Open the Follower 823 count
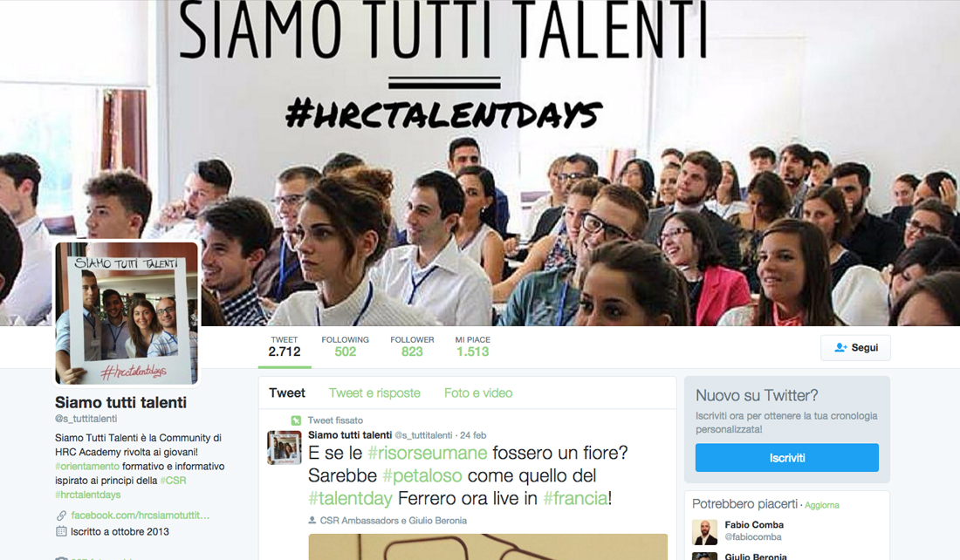This screenshot has height=560, width=960. click(412, 346)
